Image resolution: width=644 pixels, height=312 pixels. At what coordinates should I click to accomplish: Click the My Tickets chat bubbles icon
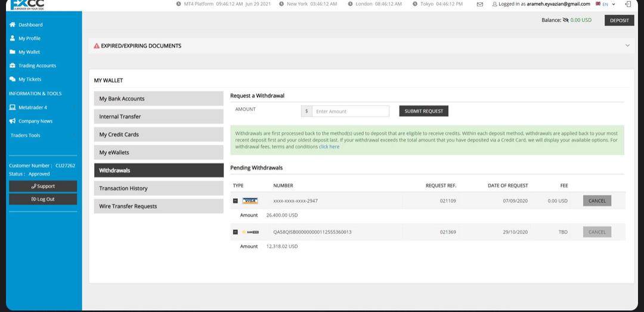(x=13, y=79)
